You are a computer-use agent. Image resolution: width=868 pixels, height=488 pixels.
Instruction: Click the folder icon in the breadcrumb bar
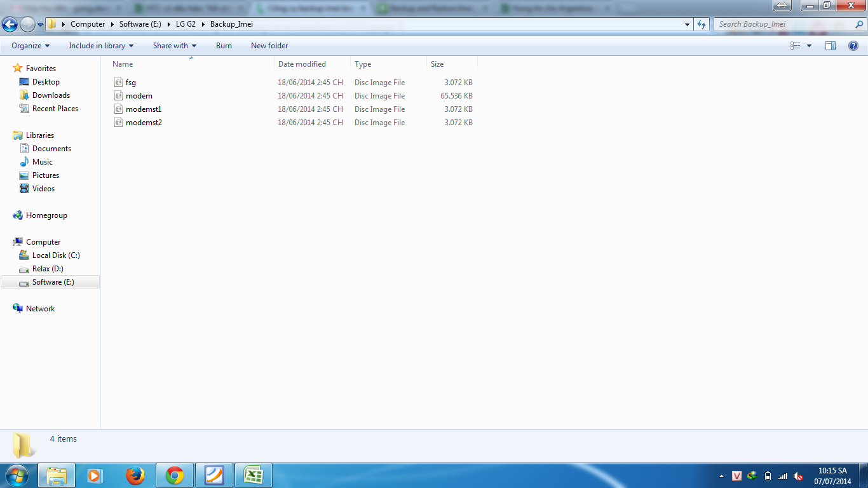pos(52,24)
